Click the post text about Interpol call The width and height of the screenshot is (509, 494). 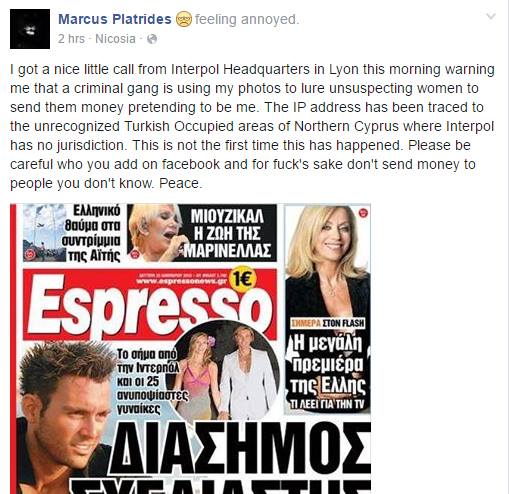coord(252,126)
